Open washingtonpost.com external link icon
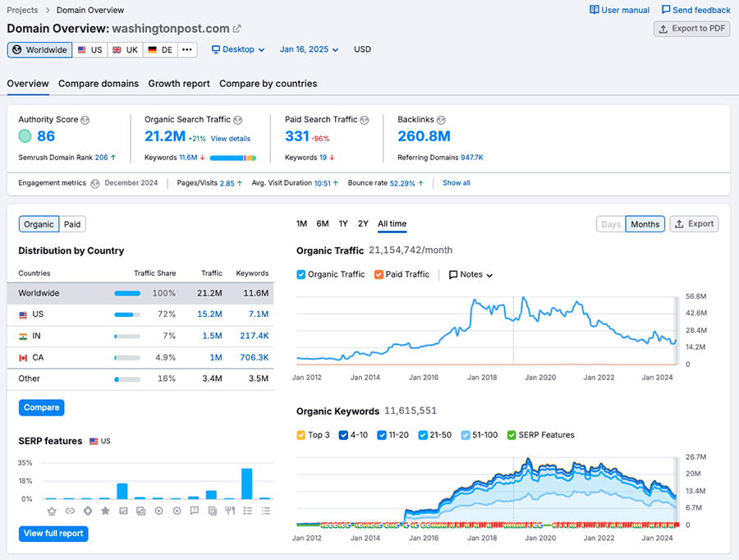 [236, 29]
